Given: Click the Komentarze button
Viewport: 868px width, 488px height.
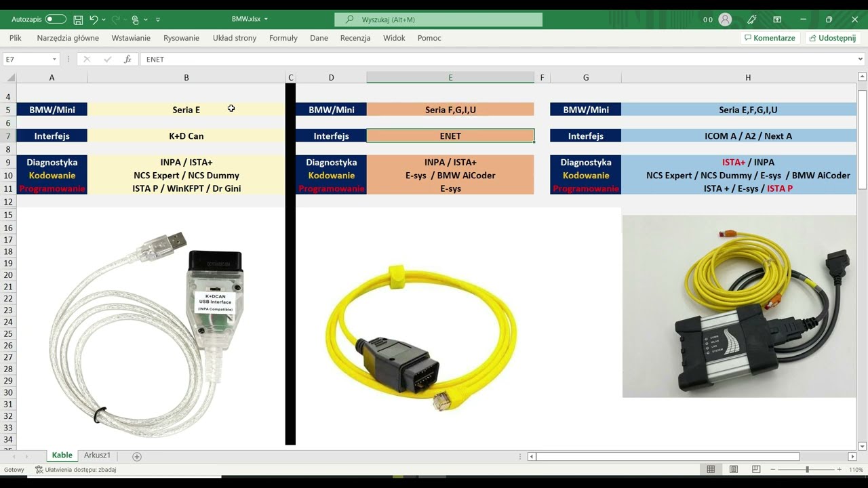Looking at the screenshot, I should [x=770, y=38].
